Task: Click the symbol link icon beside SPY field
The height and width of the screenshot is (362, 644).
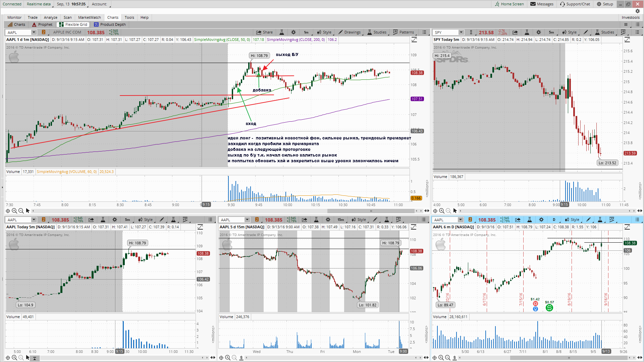Action: coord(471,32)
